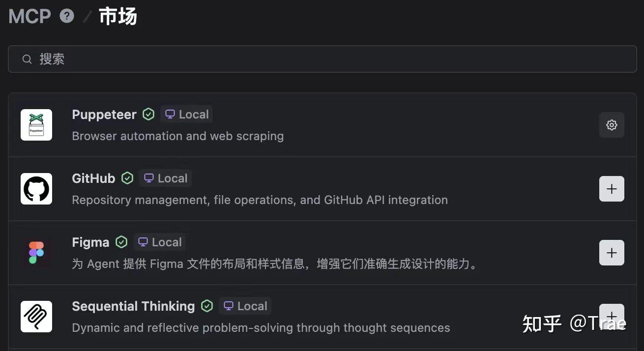This screenshot has width=644, height=351.
Task: Add the GitHub MCP server
Action: click(x=612, y=189)
